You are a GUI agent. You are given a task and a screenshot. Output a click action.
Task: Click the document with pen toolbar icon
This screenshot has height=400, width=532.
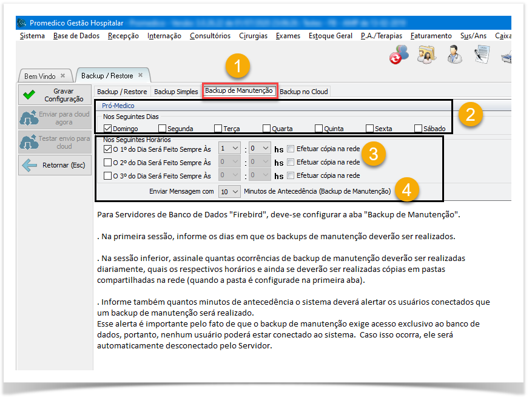pos(482,55)
